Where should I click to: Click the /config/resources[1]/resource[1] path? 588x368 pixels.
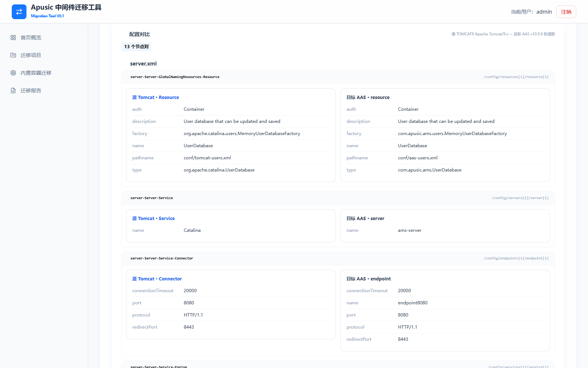[x=516, y=77]
